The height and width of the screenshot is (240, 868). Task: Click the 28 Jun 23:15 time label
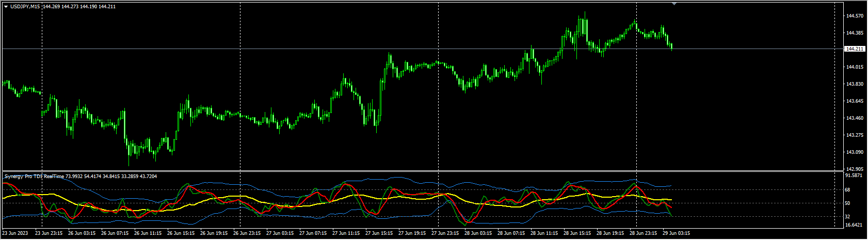[x=644, y=234]
